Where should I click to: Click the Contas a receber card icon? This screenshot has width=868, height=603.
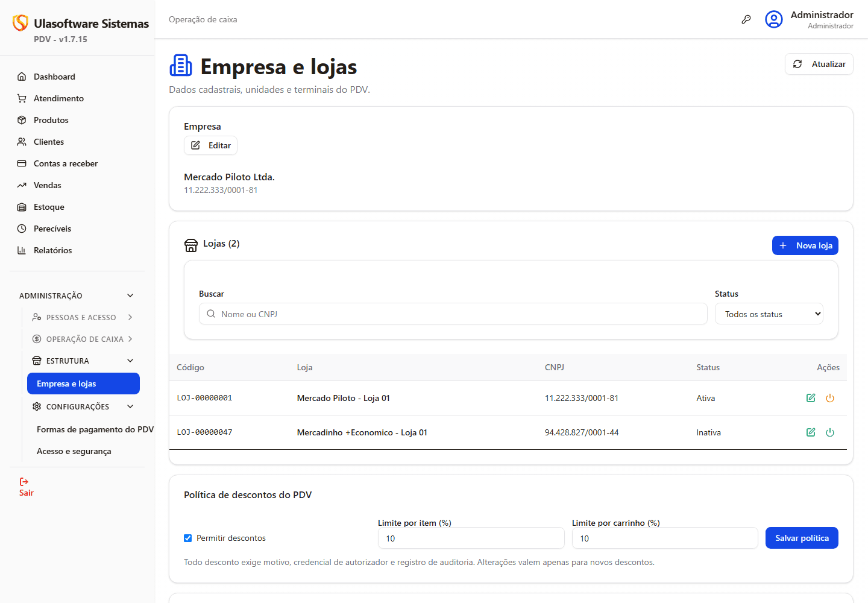coord(22,163)
